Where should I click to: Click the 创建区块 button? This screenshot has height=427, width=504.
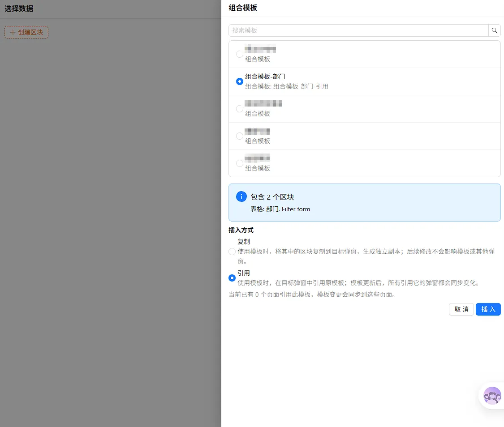[26, 32]
